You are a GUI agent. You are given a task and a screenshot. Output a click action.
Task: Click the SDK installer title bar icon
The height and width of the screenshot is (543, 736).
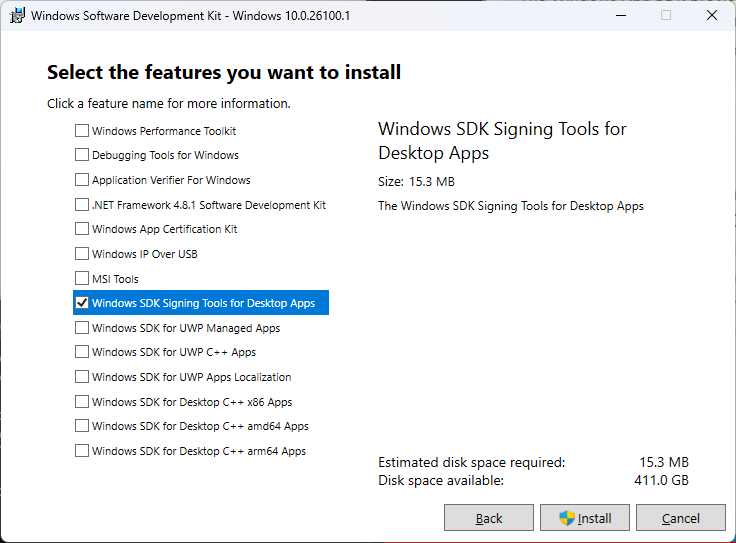coord(17,15)
